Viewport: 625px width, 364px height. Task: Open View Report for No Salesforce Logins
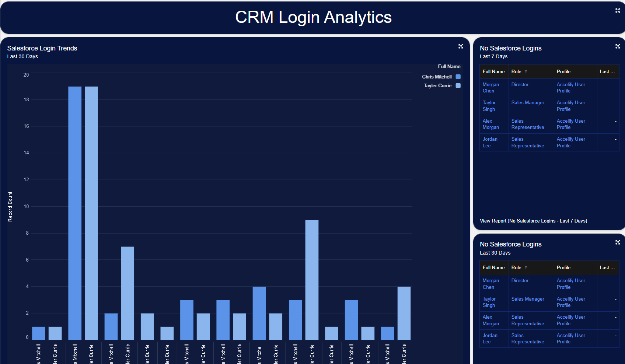[x=533, y=221]
